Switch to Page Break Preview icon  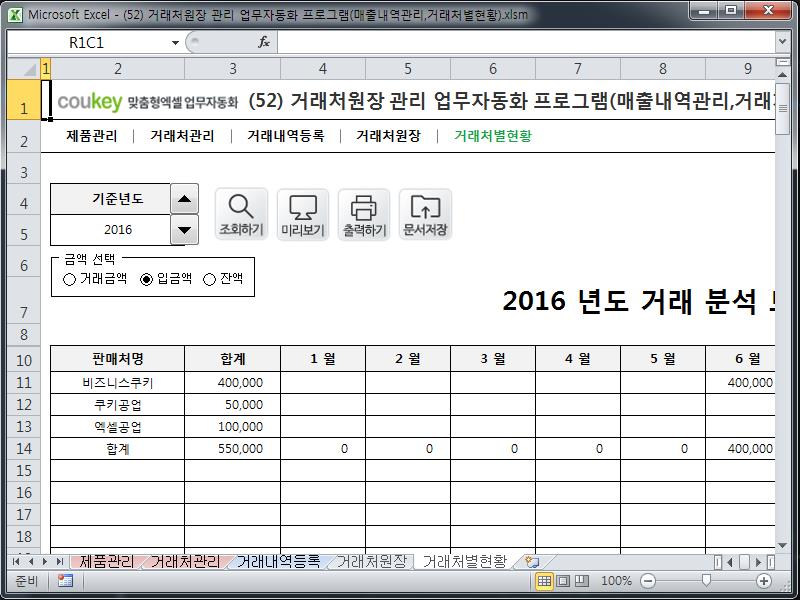[x=582, y=581]
